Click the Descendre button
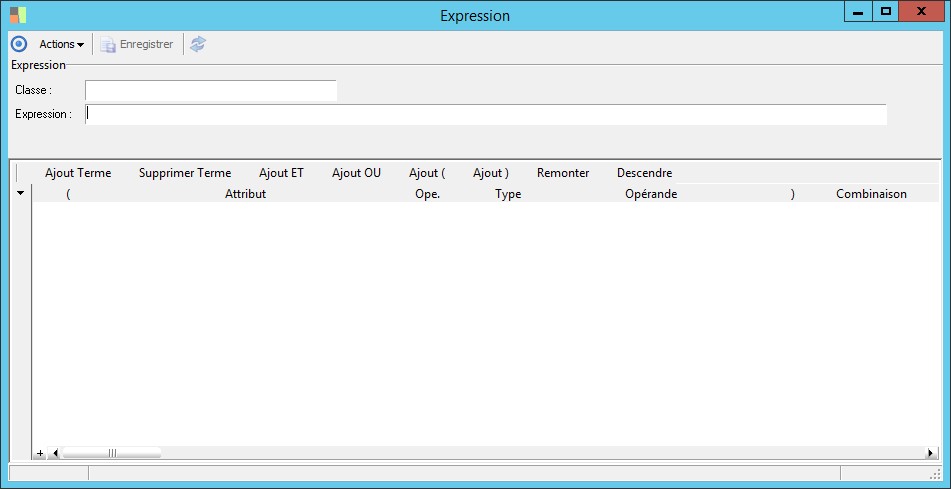The image size is (951, 489). click(645, 173)
